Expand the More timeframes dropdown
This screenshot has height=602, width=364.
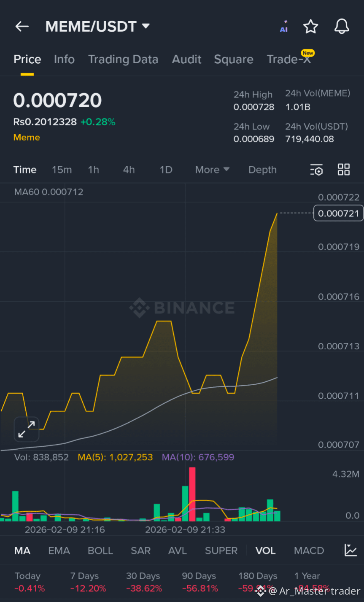click(212, 170)
